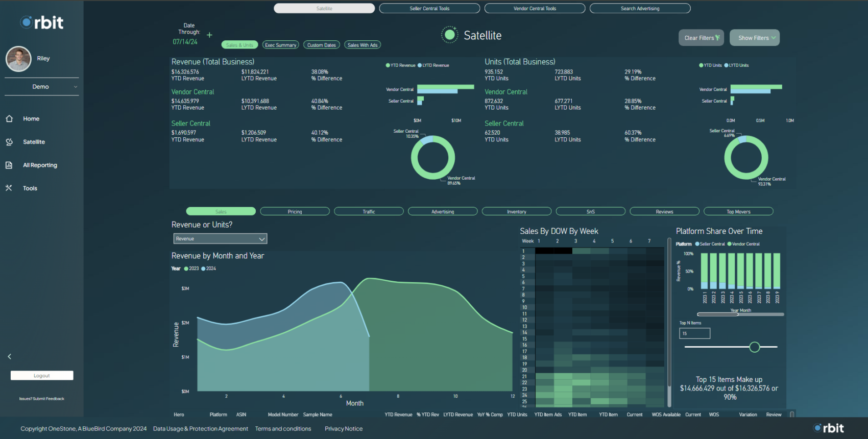Click the Sales By DOW vertical scrollbar
The image size is (868, 439).
(x=669, y=311)
